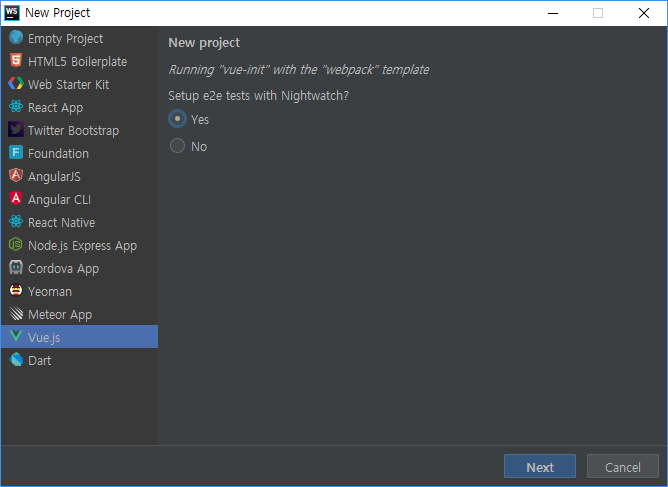This screenshot has height=487, width=668.
Task: Choose the Web Starter Kit icon
Action: pyautogui.click(x=16, y=84)
